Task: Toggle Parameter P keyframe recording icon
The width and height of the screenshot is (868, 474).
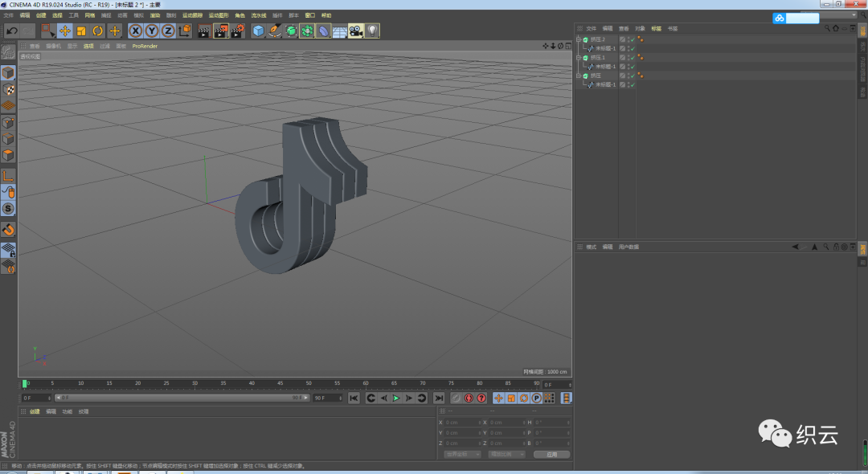Action: pos(536,398)
